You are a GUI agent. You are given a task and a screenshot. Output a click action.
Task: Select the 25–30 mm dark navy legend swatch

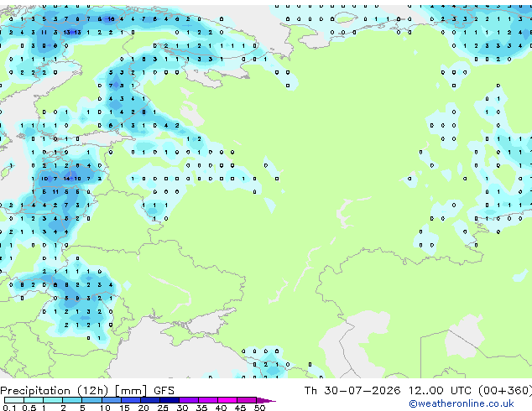click(170, 400)
